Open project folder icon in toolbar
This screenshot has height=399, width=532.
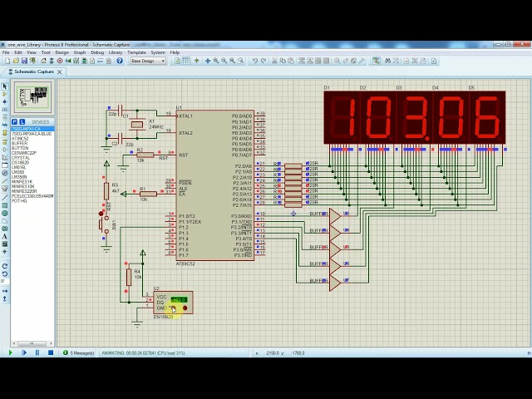(x=16, y=61)
